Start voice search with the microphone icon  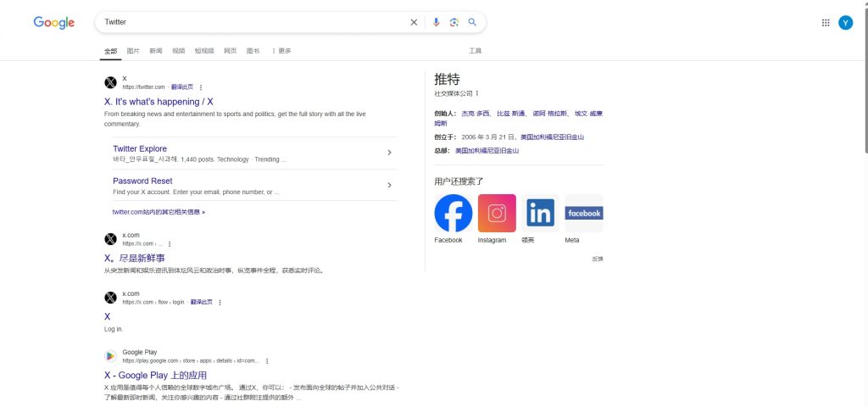pyautogui.click(x=437, y=22)
